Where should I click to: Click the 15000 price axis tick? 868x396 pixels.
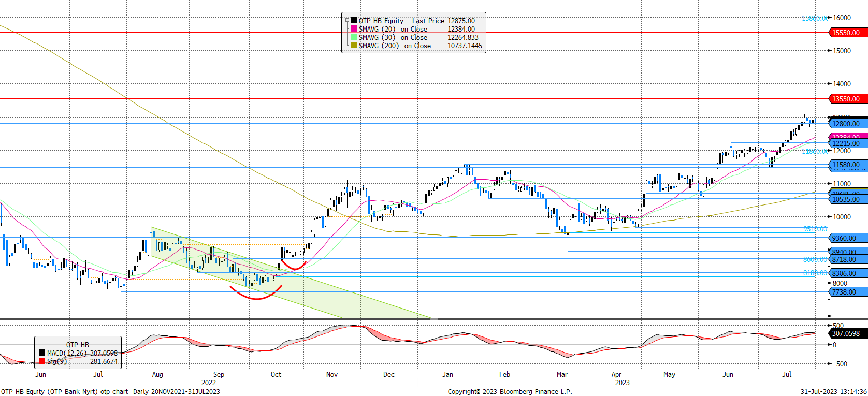(x=842, y=51)
